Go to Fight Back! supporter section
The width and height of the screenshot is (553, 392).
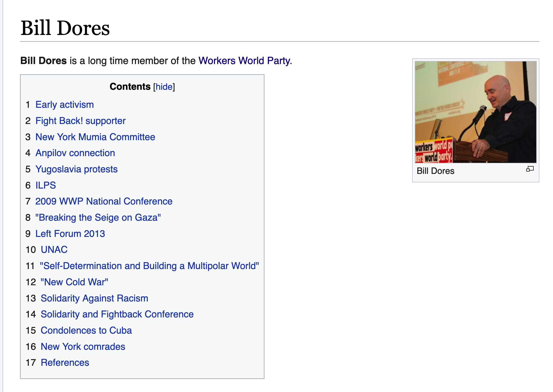coord(81,121)
